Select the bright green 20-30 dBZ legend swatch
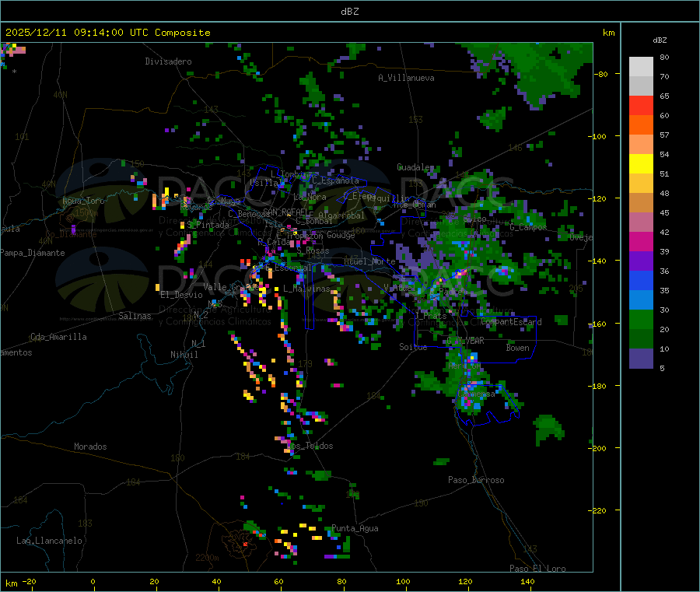This screenshot has height=592, width=700. tap(641, 319)
